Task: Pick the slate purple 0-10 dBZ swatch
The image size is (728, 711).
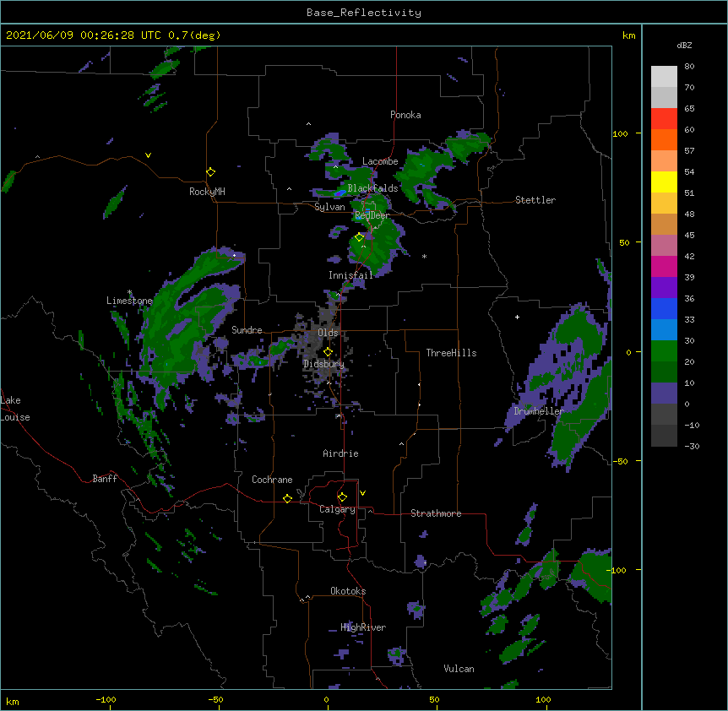Action: coord(664,393)
